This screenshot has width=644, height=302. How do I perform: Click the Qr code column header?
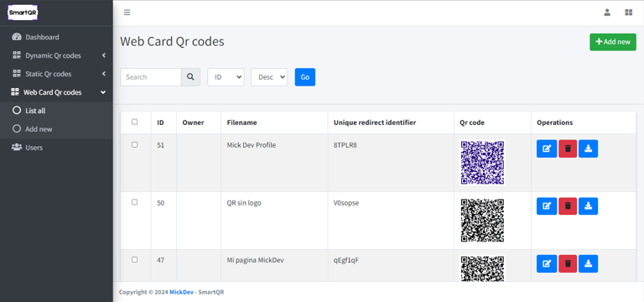click(x=472, y=122)
